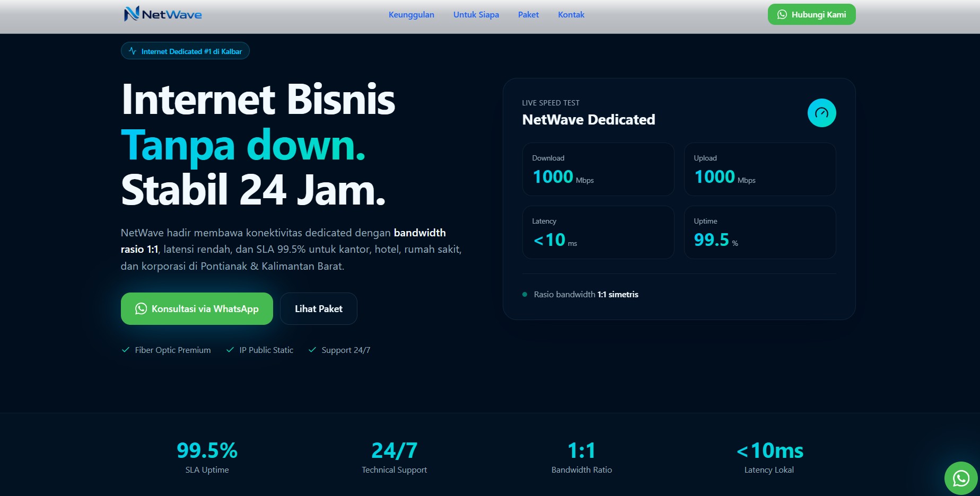Click the 'Support 24/7' text
Image resolution: width=980 pixels, height=496 pixels.
point(346,350)
